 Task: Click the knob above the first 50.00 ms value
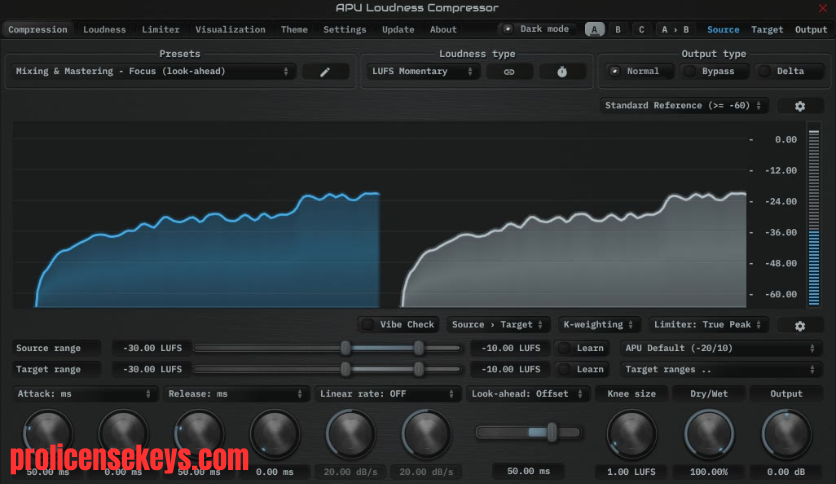48,434
